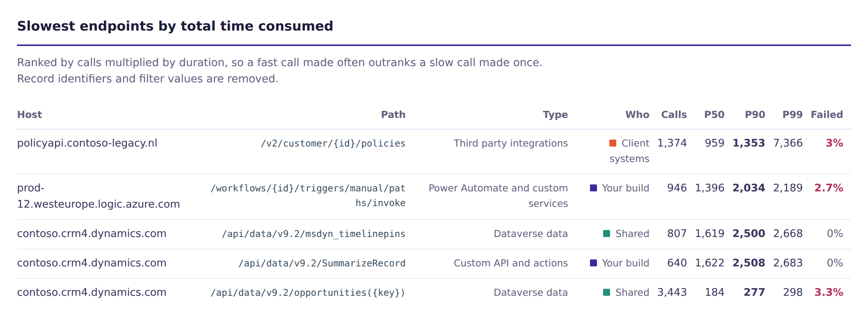Click the Failed column header
868x324 pixels.
tap(827, 114)
